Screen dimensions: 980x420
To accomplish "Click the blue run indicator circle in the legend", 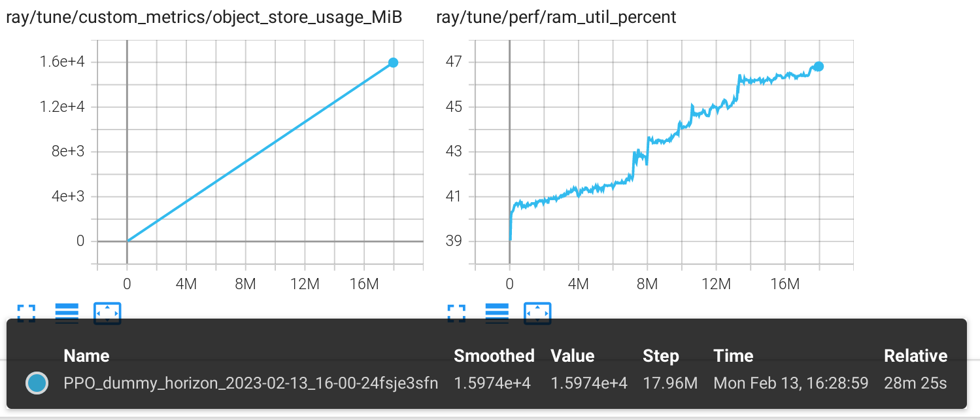I will click(x=37, y=383).
